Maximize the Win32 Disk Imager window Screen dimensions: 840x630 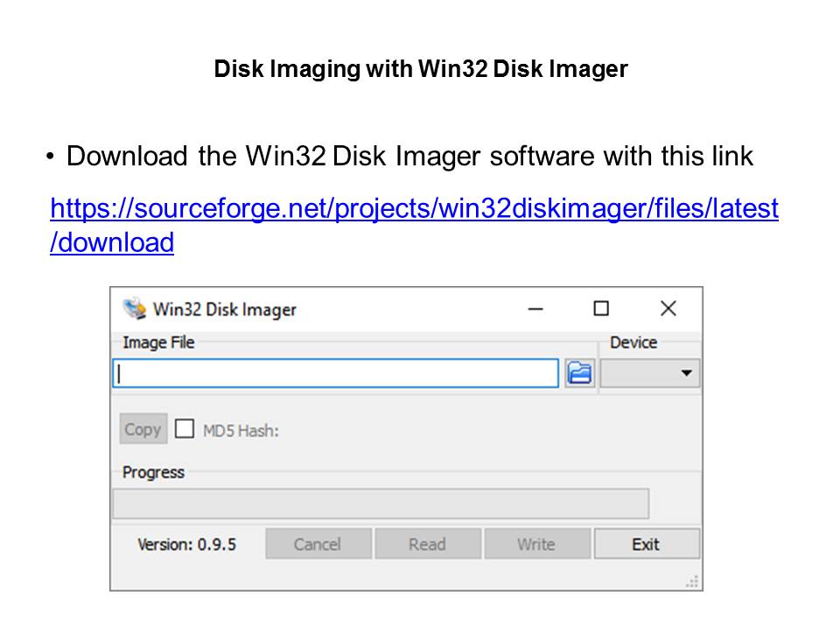pyautogui.click(x=600, y=309)
